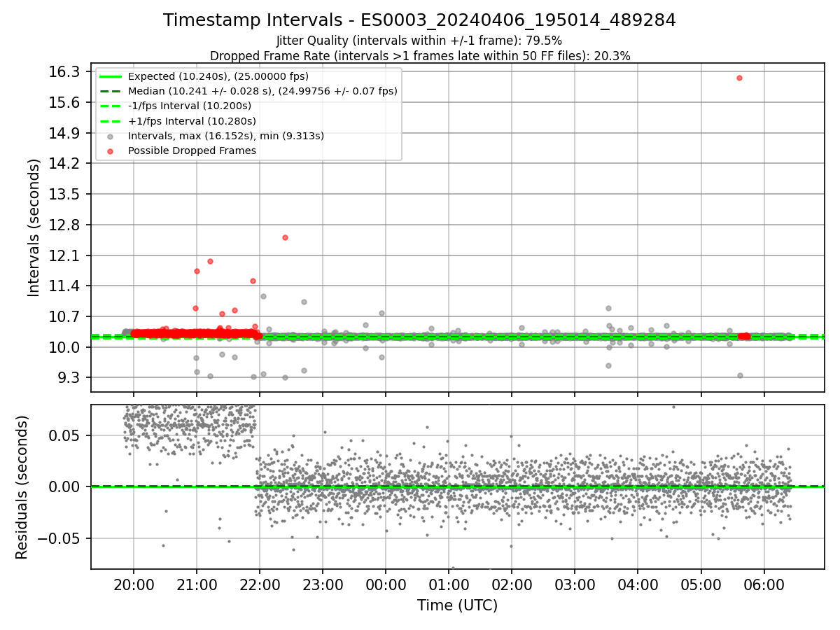Click the y-axis tick label '10.7'

point(65,317)
